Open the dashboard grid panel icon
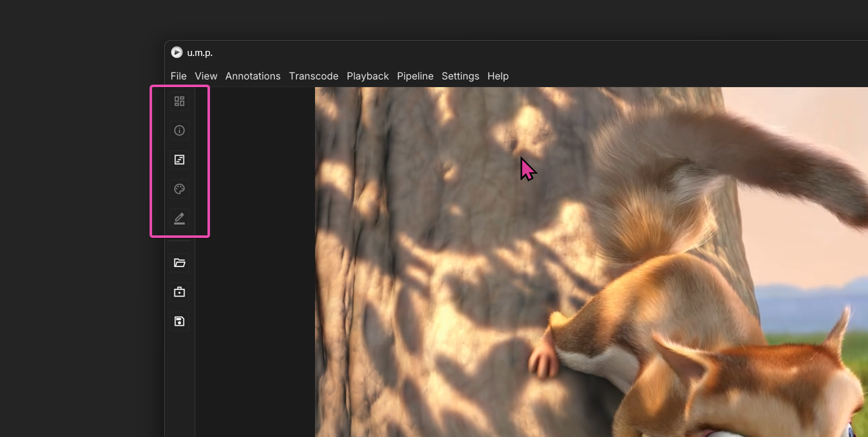The height and width of the screenshot is (437, 868). 179,101
